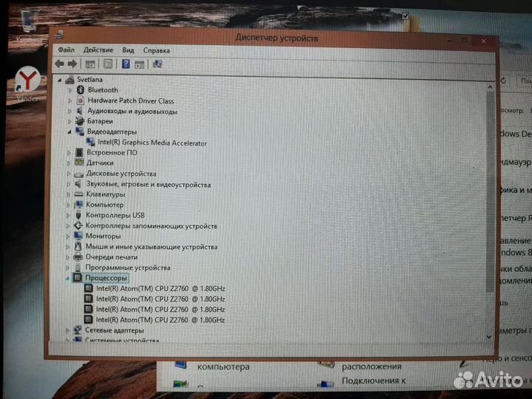Click the blue Help question mark icon
Image resolution: width=532 pixels, height=399 pixels.
point(126,64)
